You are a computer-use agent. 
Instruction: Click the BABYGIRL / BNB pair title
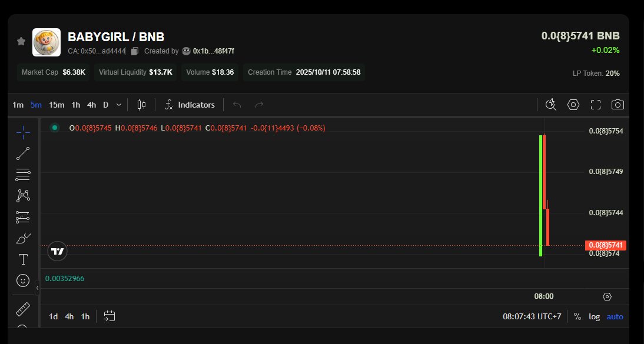[116, 37]
